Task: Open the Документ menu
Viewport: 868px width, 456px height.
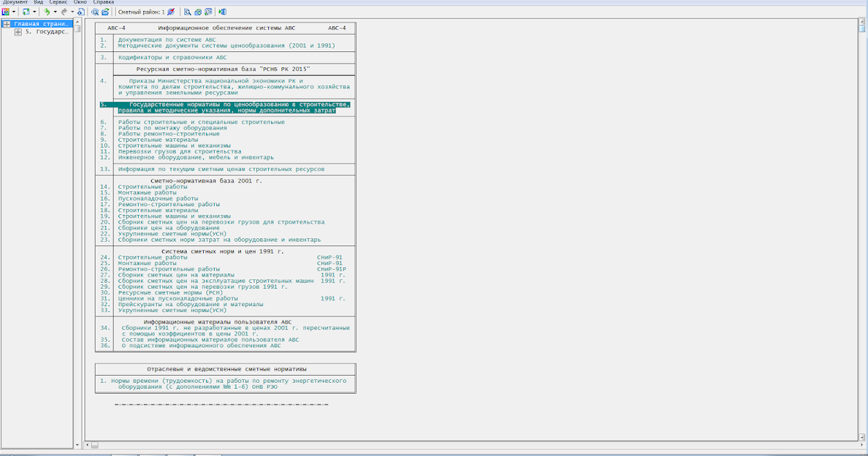Action: [14, 2]
